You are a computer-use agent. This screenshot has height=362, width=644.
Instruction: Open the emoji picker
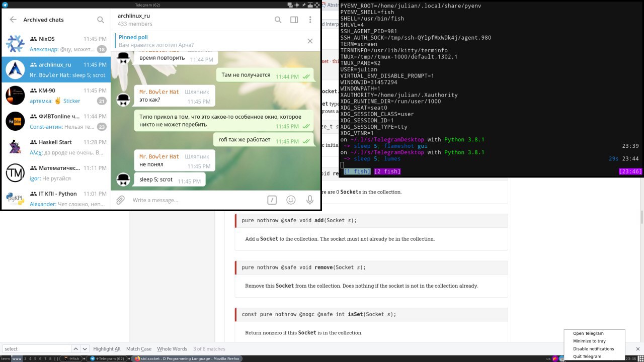tap(291, 200)
